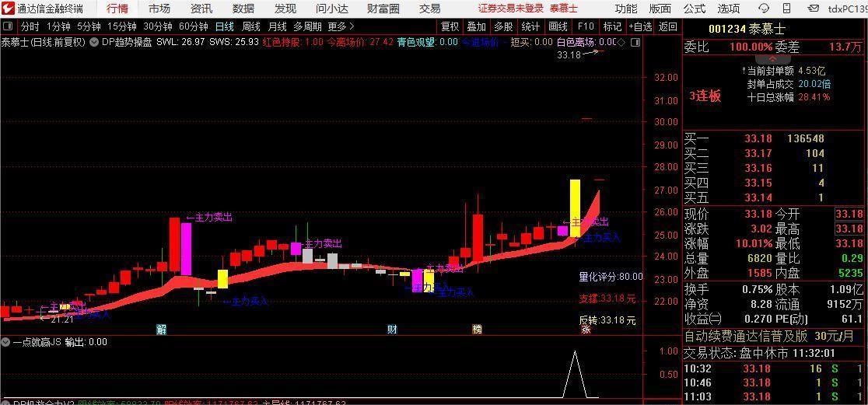Click the 画线 drawing button
This screenshot has height=405, width=868.
pyautogui.click(x=558, y=26)
